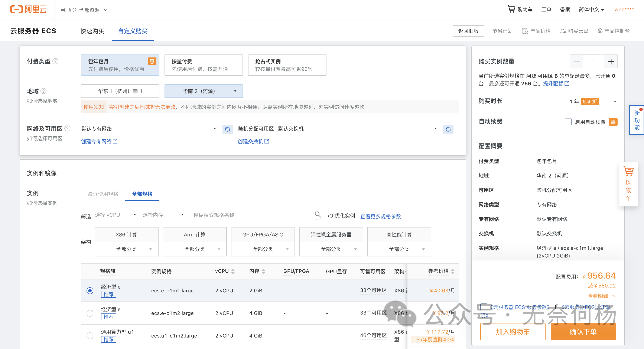Click the 惠 badge beside 启用自动续费
The image size is (644, 349).
tap(613, 122)
